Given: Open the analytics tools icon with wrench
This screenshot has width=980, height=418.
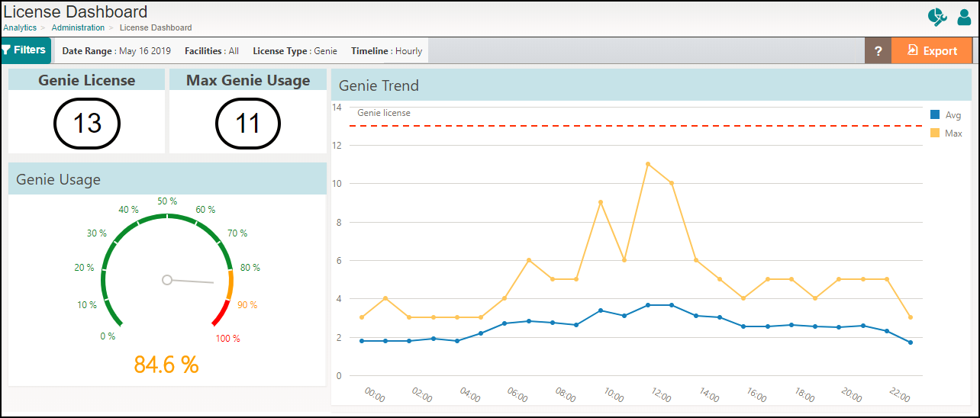Looking at the screenshot, I should tap(936, 17).
